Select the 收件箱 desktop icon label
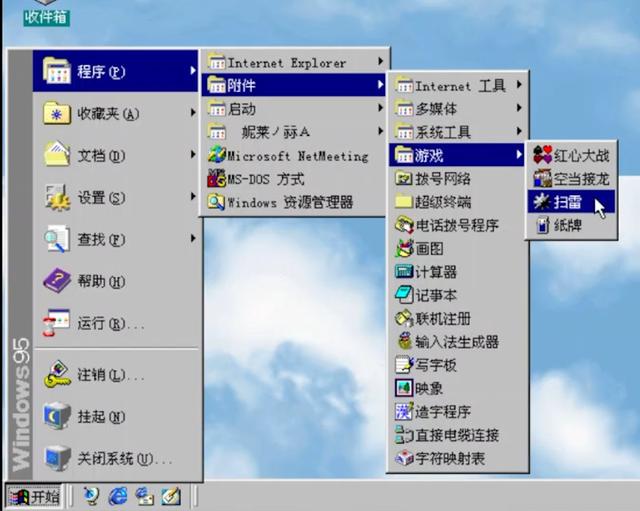 tap(47, 17)
